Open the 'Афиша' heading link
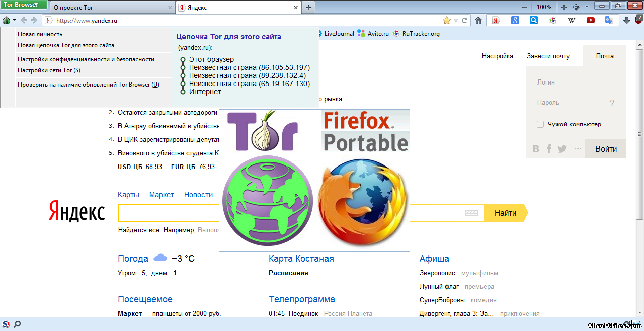 click(x=434, y=259)
